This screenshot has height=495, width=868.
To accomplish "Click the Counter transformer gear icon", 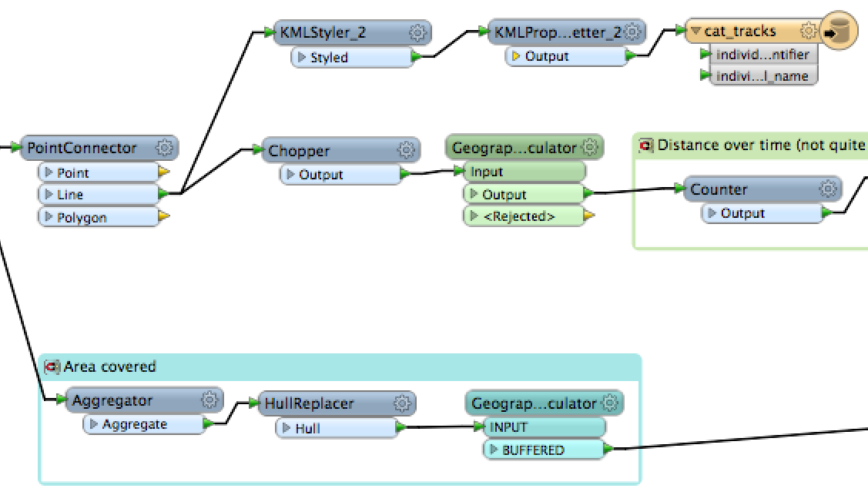I will click(828, 189).
